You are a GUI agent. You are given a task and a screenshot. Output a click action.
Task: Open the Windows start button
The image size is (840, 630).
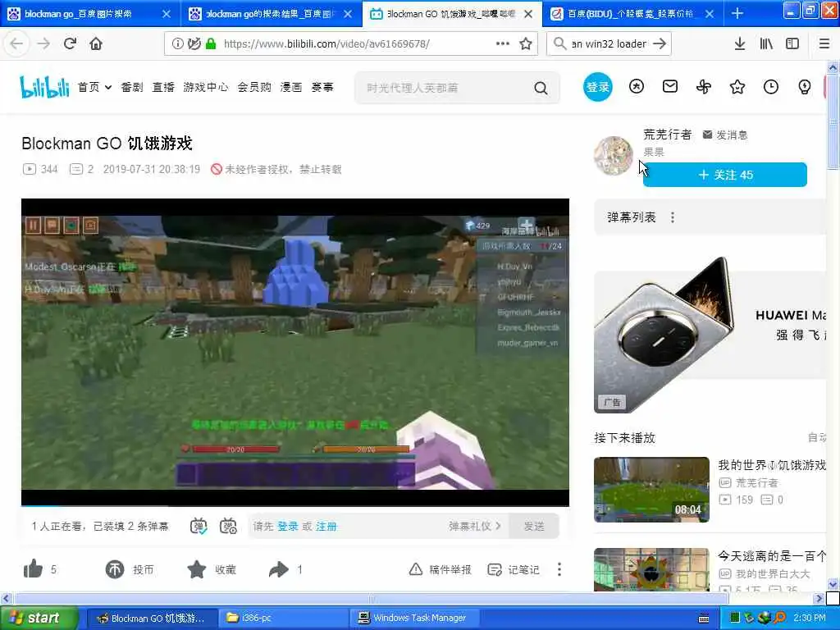39,618
